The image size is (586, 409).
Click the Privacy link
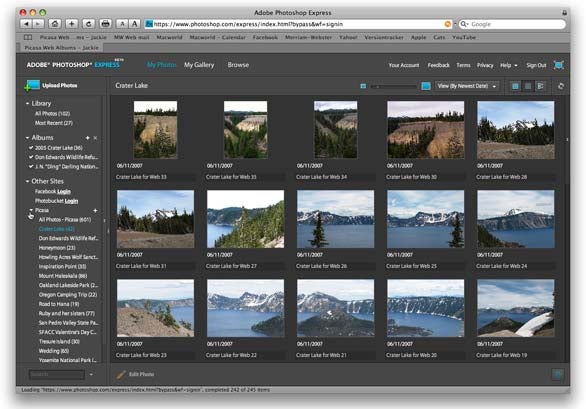pos(485,65)
